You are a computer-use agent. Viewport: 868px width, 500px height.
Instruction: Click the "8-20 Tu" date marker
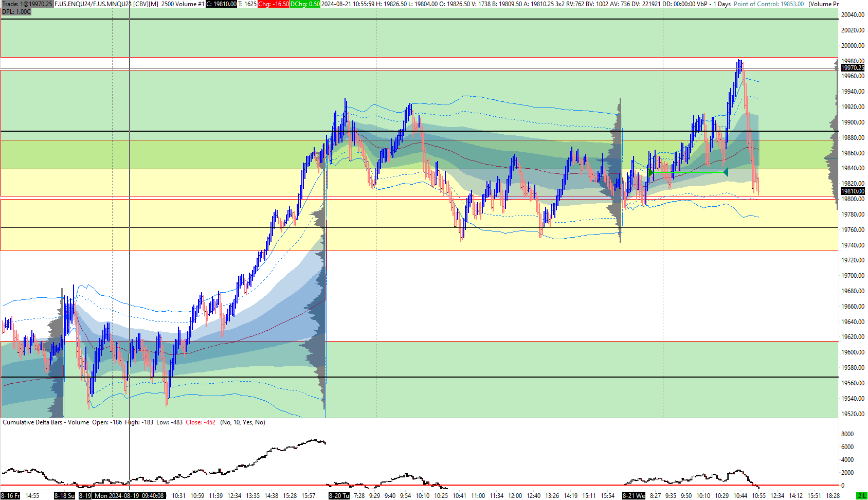(x=339, y=496)
